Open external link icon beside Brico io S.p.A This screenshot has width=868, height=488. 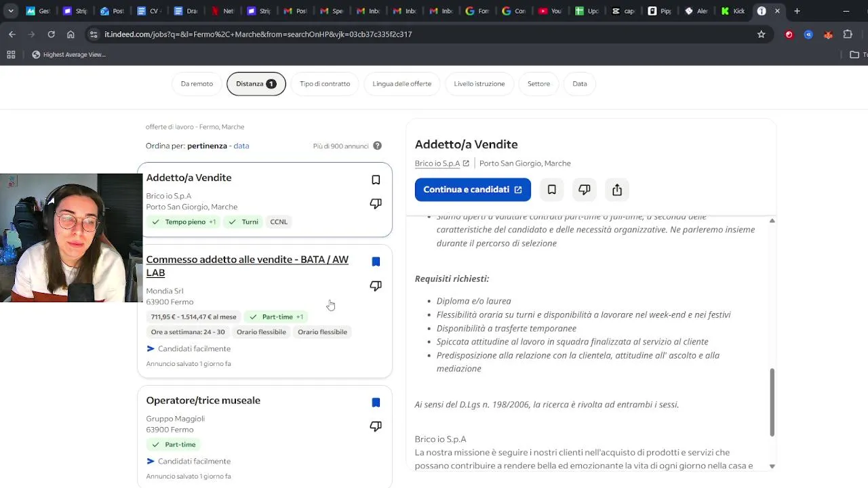coord(466,163)
